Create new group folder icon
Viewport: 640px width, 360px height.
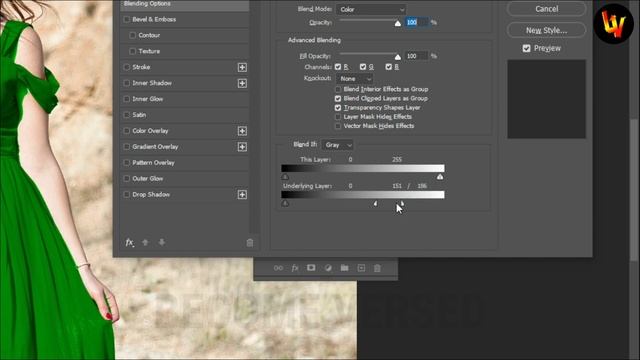point(344,268)
